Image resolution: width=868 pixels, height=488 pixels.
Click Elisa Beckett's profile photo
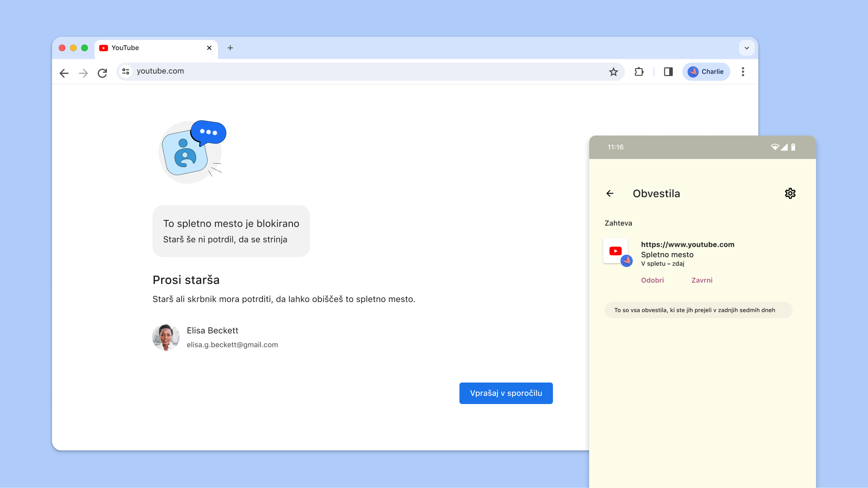(166, 337)
